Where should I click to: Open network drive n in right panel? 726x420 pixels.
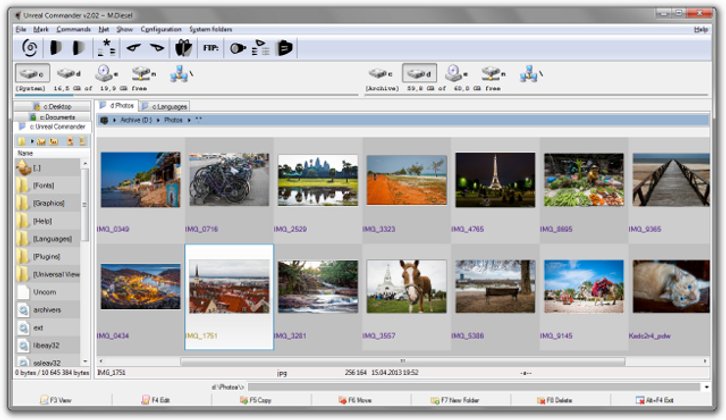pyautogui.click(x=492, y=74)
